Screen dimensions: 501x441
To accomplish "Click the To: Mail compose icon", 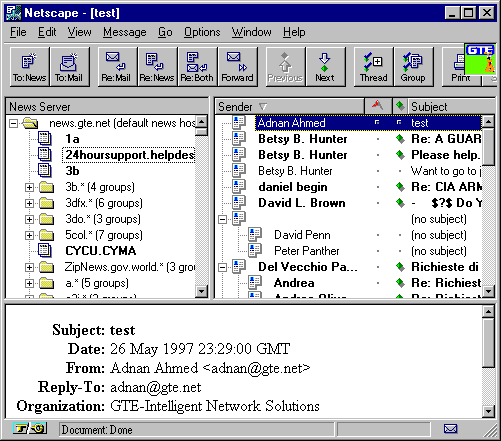I will 69,67.
